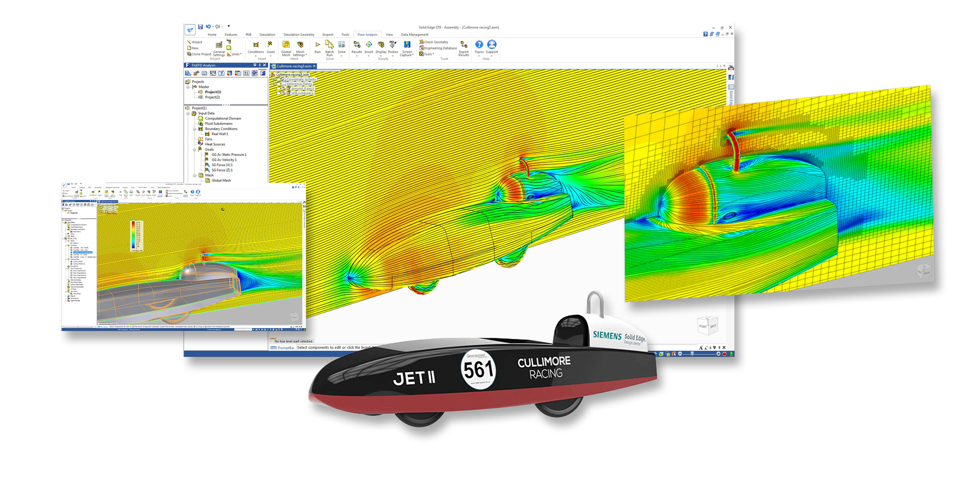Open Batch Run in the Solve group

click(x=329, y=48)
